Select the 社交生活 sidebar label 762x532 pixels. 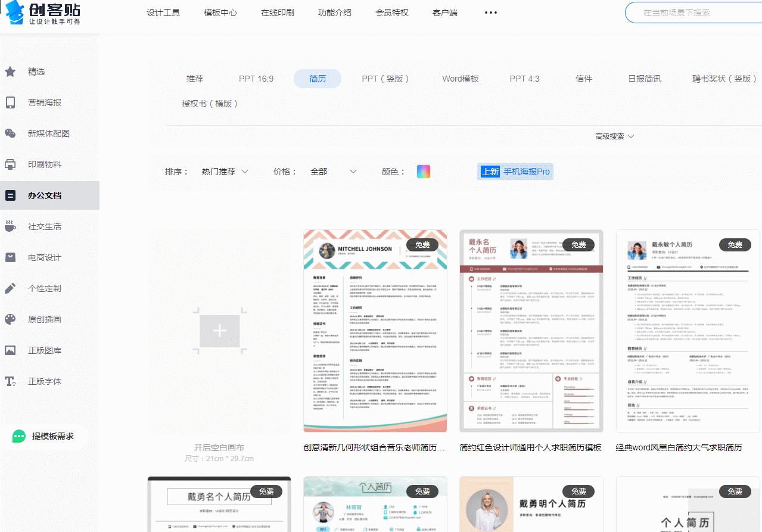point(45,226)
